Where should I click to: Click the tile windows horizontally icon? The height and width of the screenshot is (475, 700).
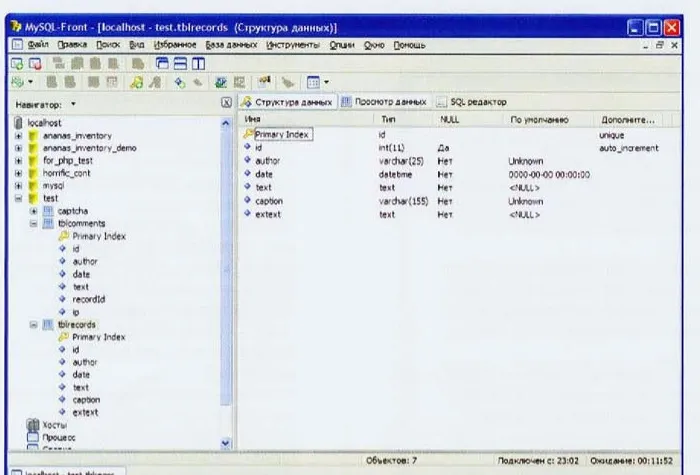coord(180,63)
